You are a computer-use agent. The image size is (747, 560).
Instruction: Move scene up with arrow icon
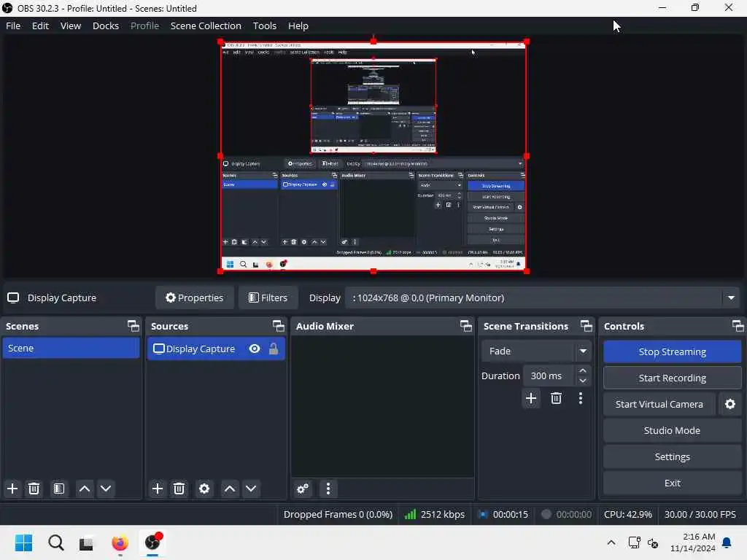[x=85, y=489]
